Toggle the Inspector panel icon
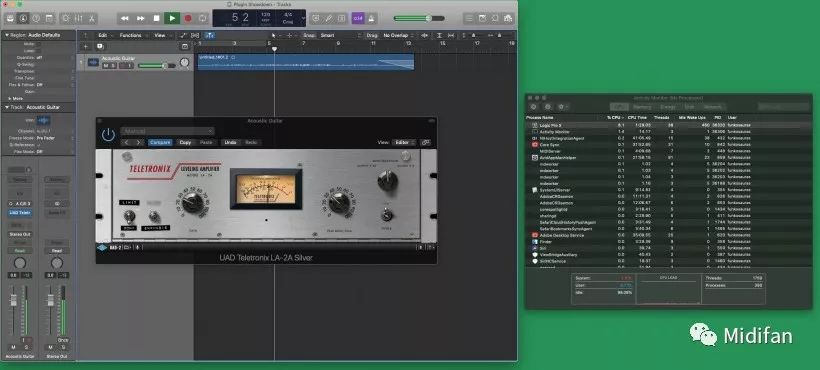 point(23,18)
